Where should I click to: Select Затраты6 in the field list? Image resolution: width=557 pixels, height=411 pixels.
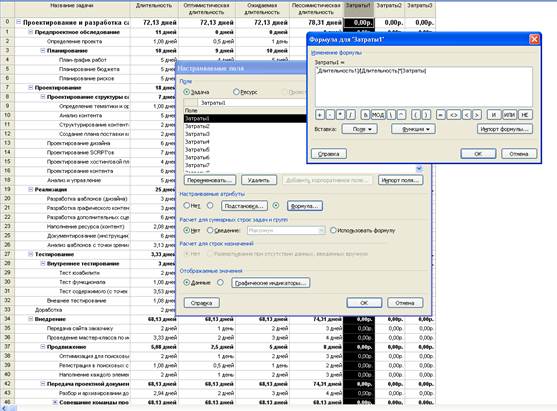pos(244,157)
